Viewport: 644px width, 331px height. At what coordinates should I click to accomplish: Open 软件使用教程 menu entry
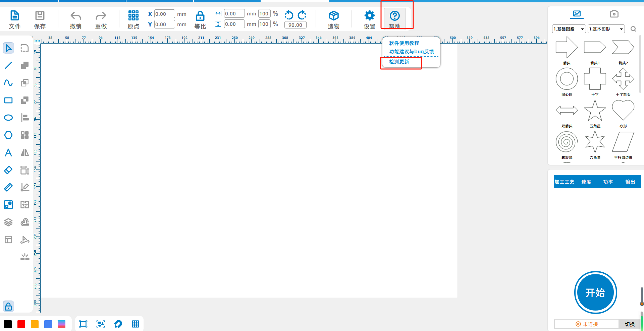point(404,43)
